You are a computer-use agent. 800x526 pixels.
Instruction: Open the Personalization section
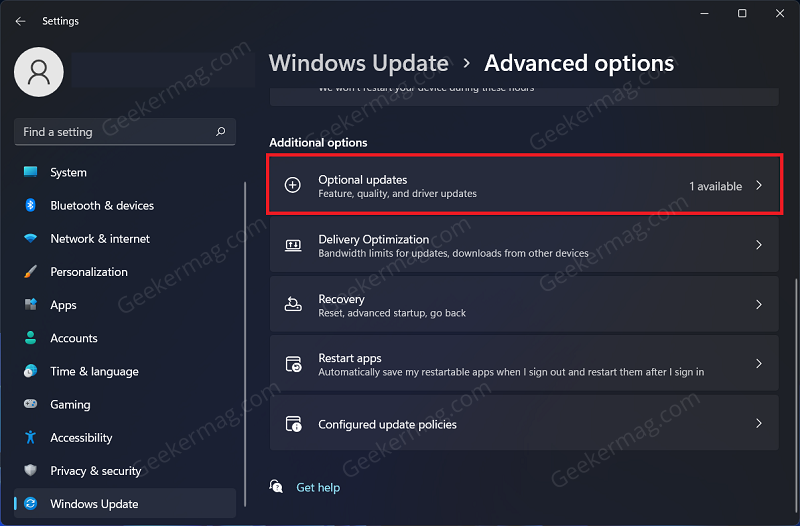125,272
